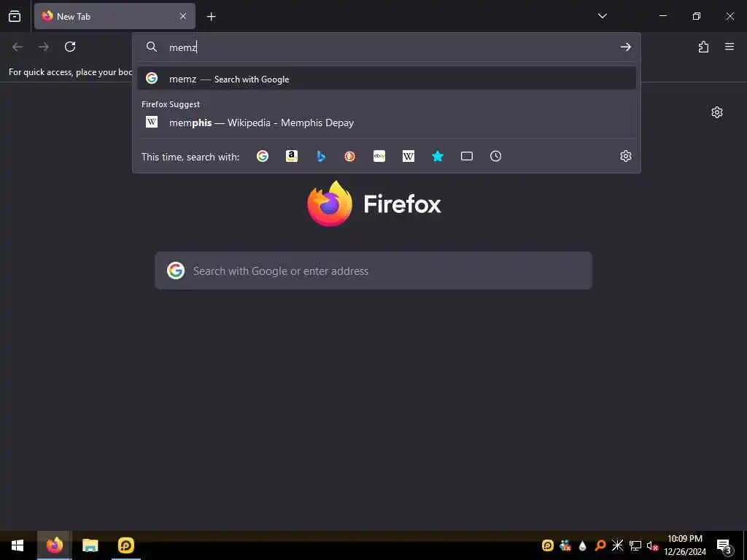The image size is (747, 560).
Task: Search this time with eBay
Action: tap(379, 156)
